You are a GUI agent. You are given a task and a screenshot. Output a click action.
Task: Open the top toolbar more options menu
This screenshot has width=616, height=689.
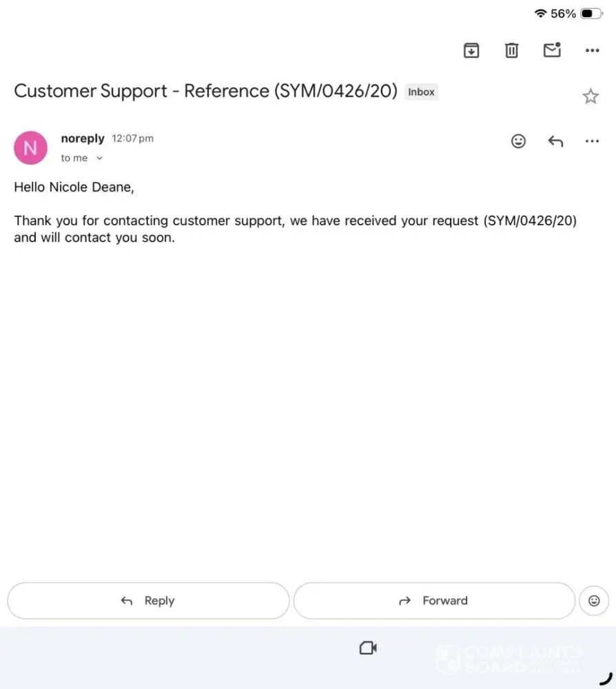[592, 50]
